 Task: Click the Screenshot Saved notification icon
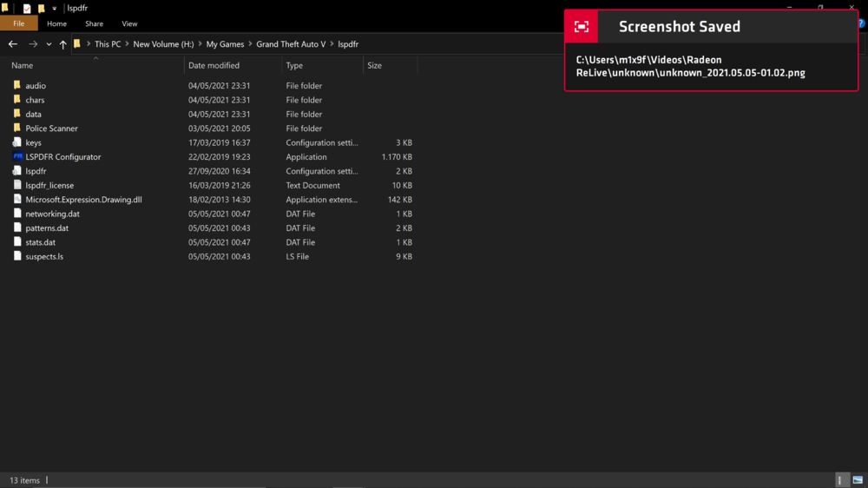(582, 27)
